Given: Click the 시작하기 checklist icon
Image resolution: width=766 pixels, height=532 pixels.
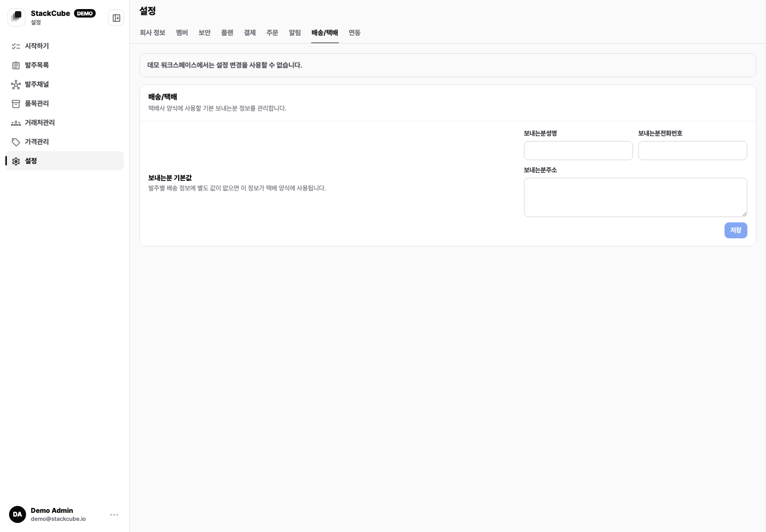Looking at the screenshot, I should pos(16,46).
